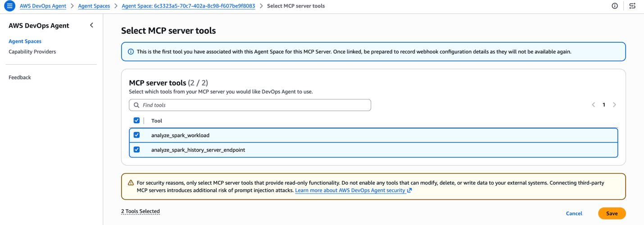Click the analyze_spark_workload tool name
Screen dimensions: 644x225
(x=180, y=135)
